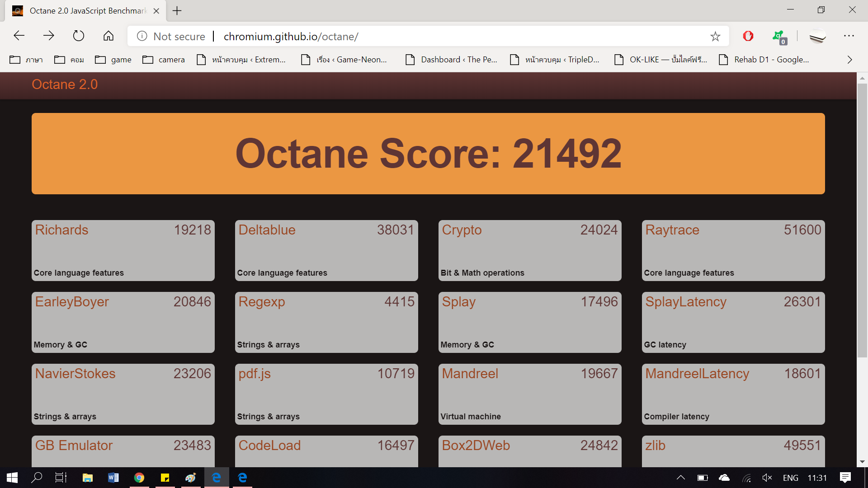Show more bookmarks with the chevron
The width and height of the screenshot is (868, 488).
pos(849,60)
